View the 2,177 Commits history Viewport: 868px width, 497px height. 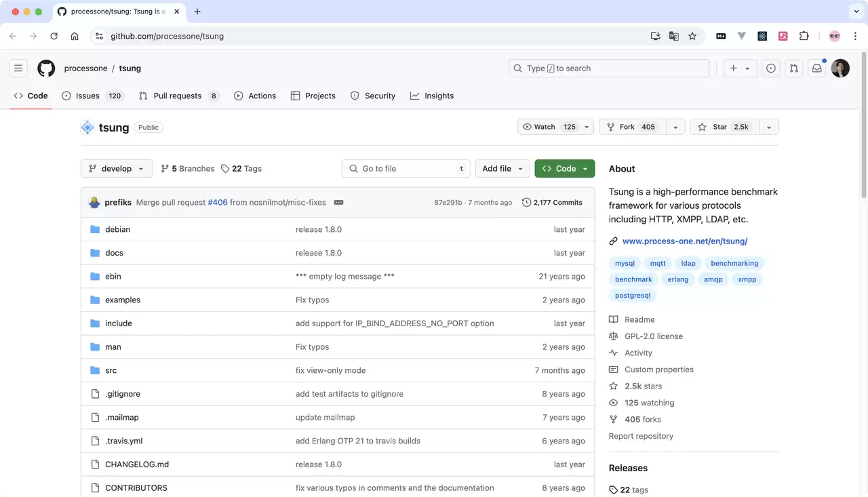552,202
